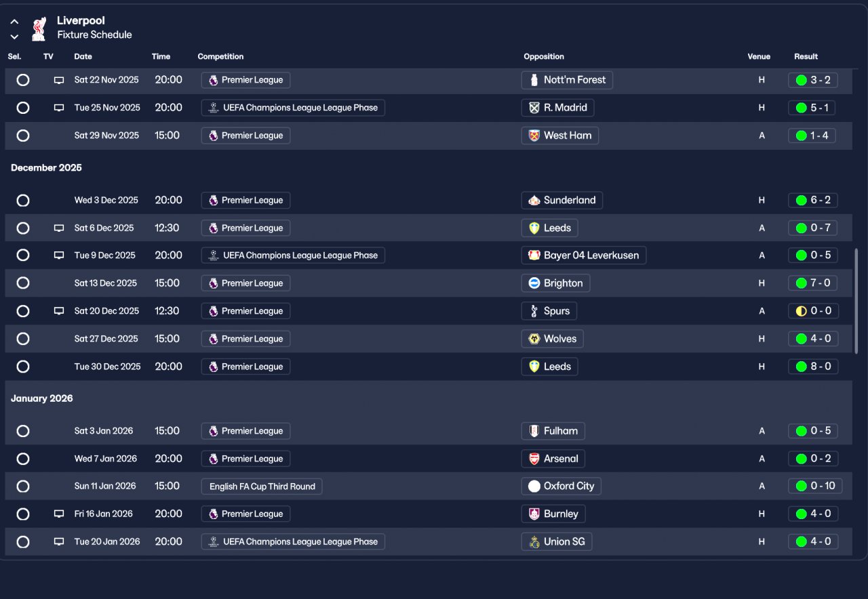Image resolution: width=868 pixels, height=599 pixels.
Task: Click Champions League logo in Union SG row
Action: click(x=214, y=542)
